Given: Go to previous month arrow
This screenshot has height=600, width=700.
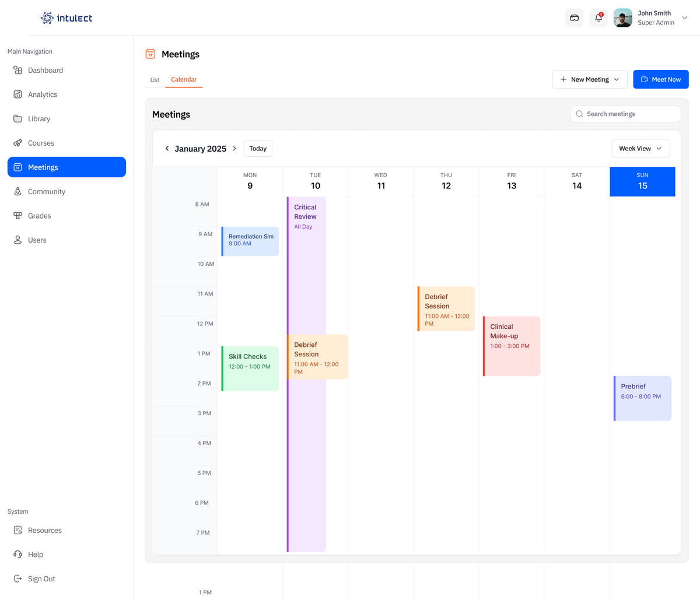Looking at the screenshot, I should pyautogui.click(x=167, y=149).
